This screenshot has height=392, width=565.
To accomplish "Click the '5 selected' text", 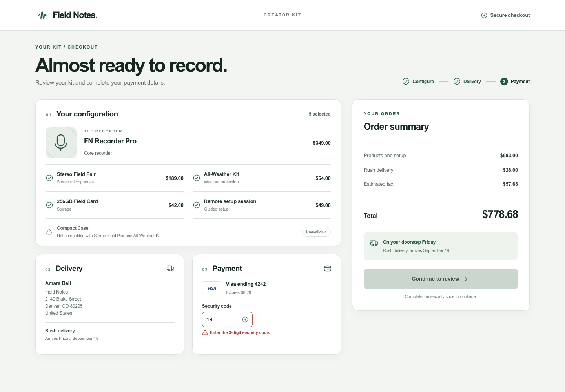I will click(x=320, y=114).
